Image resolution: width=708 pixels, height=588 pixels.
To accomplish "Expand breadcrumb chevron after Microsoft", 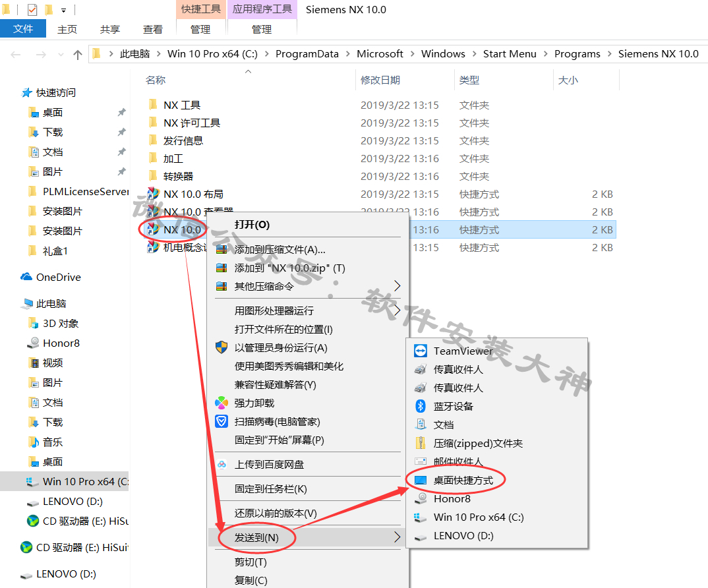I will pos(412,54).
